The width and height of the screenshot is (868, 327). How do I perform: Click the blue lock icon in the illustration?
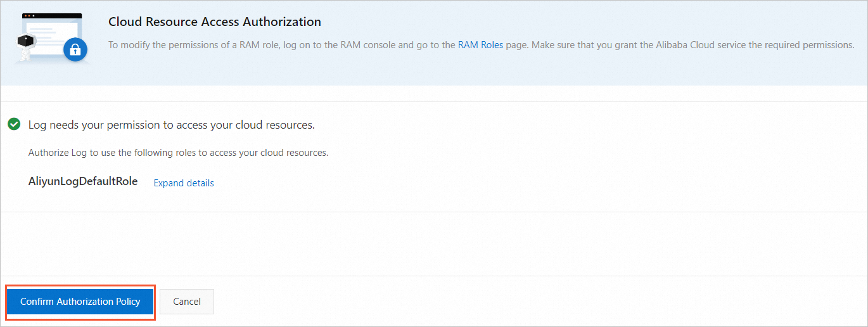pos(75,49)
